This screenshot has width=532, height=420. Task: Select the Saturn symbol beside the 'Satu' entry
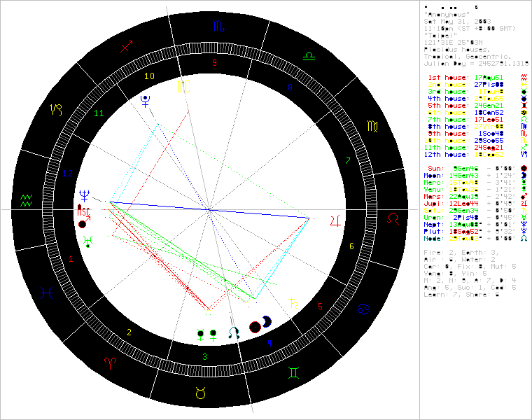524,211
